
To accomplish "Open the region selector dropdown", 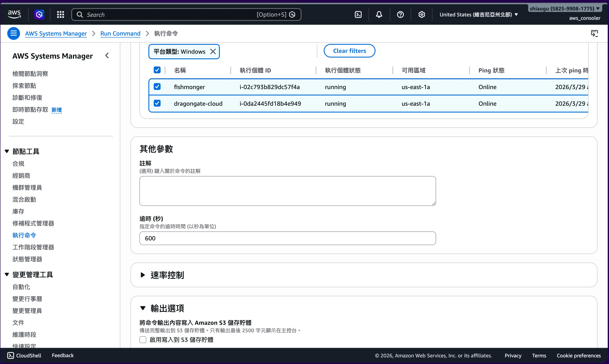I will click(479, 14).
